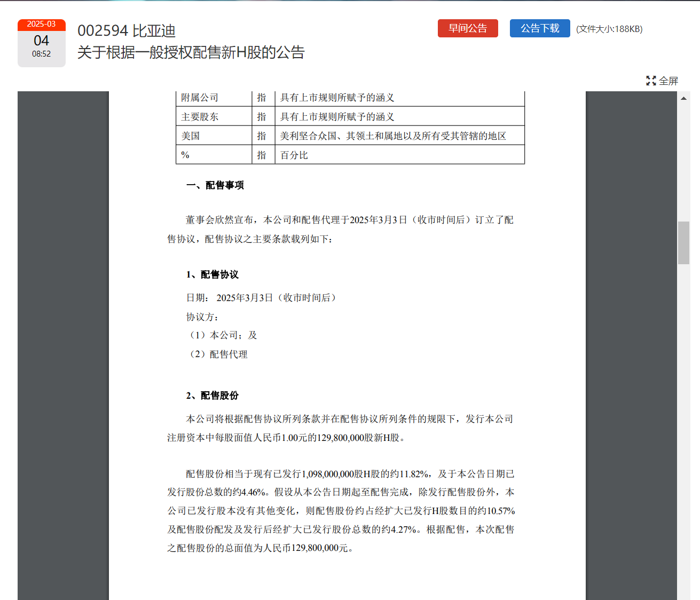The height and width of the screenshot is (600, 700).
Task: Click line 日期: 2025年3月3日(收市时间后)
Action: coord(262,298)
